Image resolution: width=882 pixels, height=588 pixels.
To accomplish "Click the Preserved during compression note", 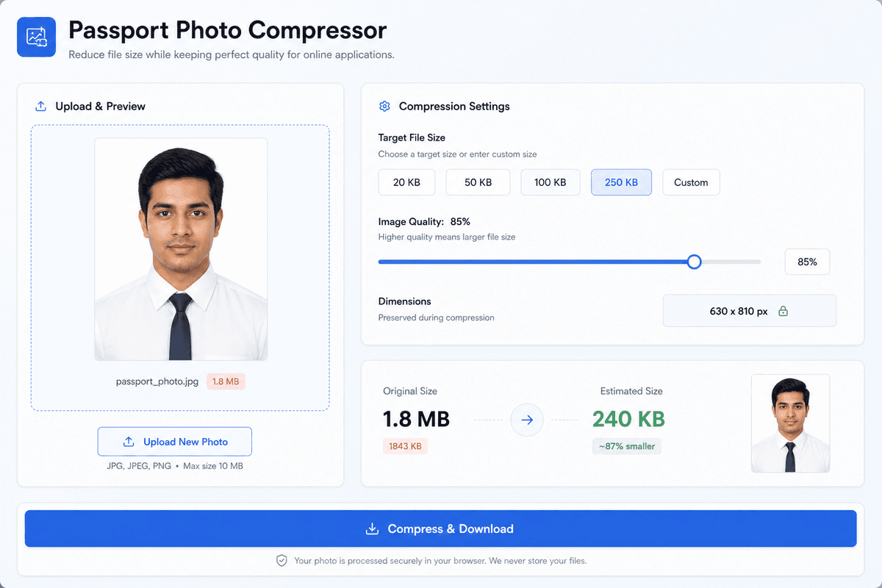I will 437,318.
